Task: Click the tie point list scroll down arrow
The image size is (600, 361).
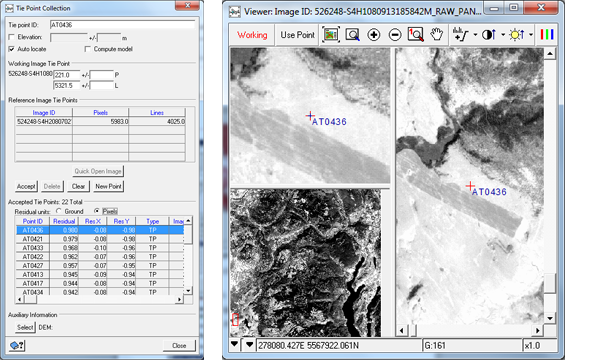Action: pyautogui.click(x=188, y=291)
